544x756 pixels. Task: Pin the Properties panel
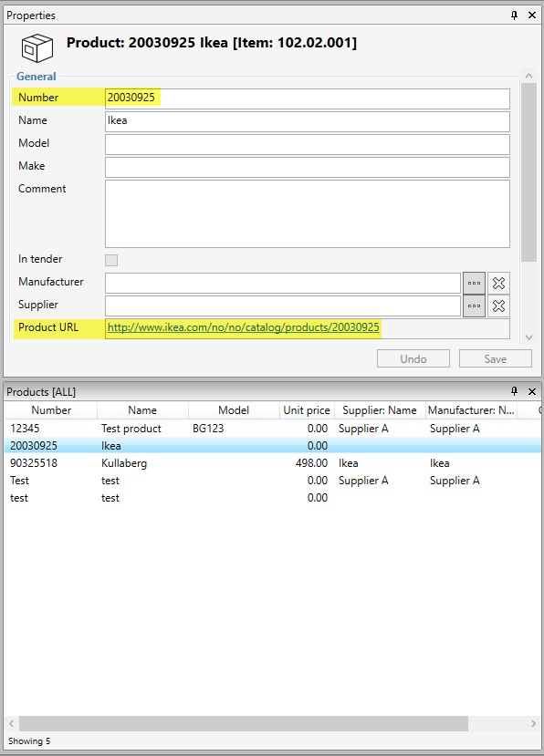tap(514, 16)
